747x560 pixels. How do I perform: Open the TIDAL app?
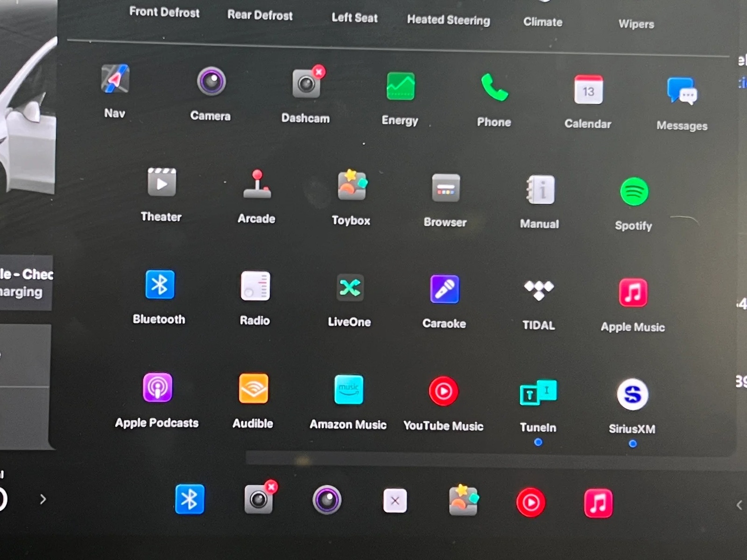[x=539, y=291]
